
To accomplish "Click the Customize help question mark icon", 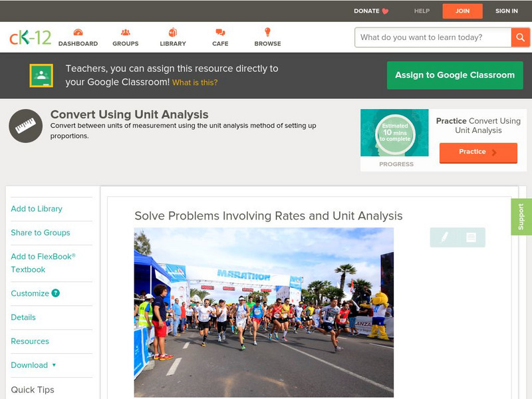I will [56, 293].
